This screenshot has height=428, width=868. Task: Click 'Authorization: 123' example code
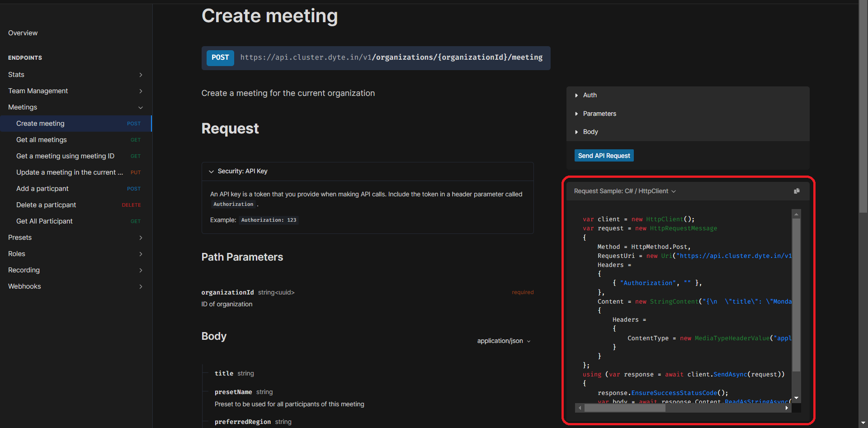(x=269, y=220)
